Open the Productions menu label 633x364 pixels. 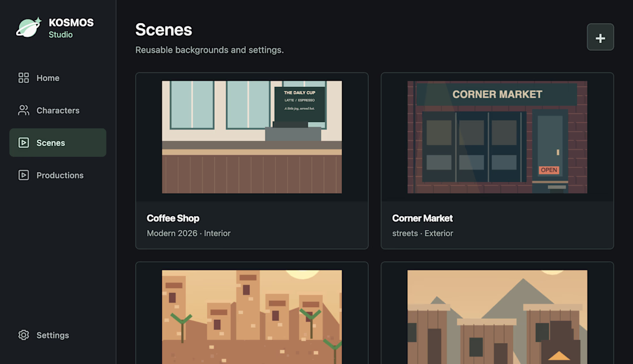tap(60, 175)
